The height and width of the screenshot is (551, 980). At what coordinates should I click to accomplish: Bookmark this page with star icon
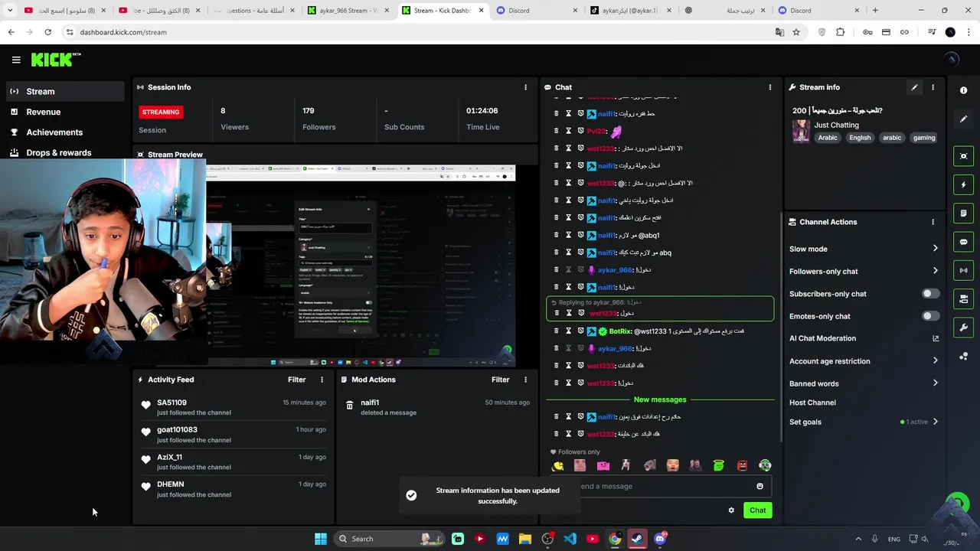(796, 32)
